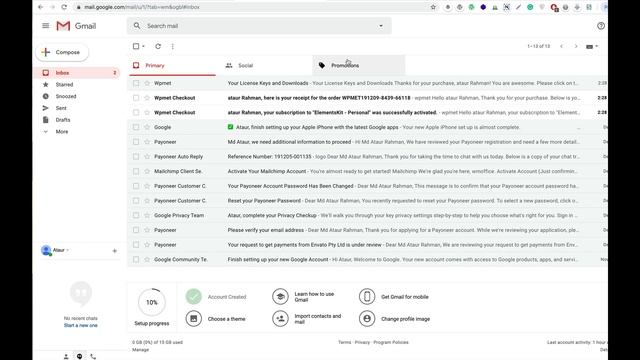Reload the page with browser refresh

pos(64,7)
